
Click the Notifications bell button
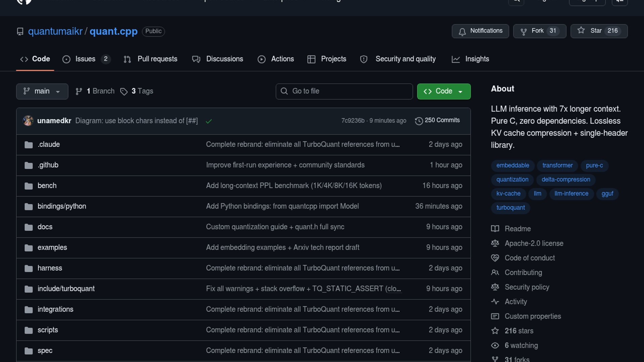(x=480, y=31)
